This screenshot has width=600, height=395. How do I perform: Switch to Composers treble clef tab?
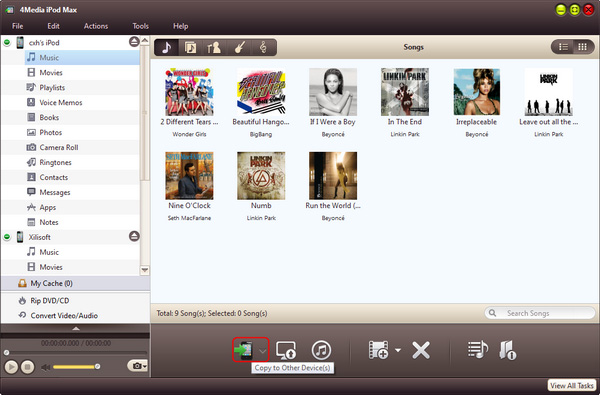(x=263, y=47)
